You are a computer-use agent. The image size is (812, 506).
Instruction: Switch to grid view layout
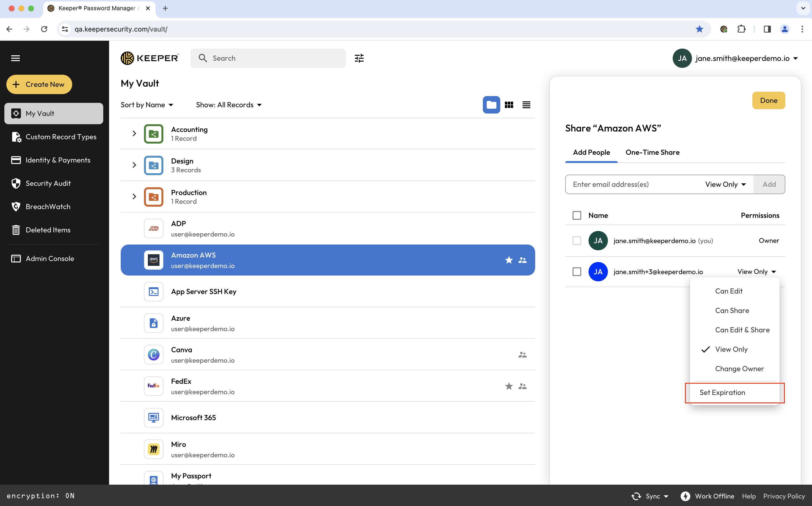(509, 105)
